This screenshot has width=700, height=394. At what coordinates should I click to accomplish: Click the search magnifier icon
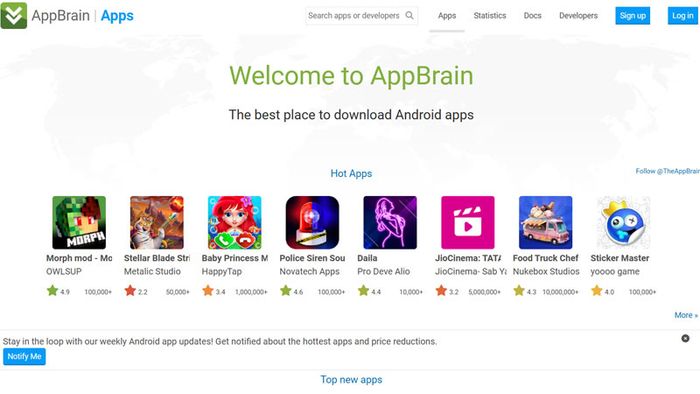tap(409, 16)
